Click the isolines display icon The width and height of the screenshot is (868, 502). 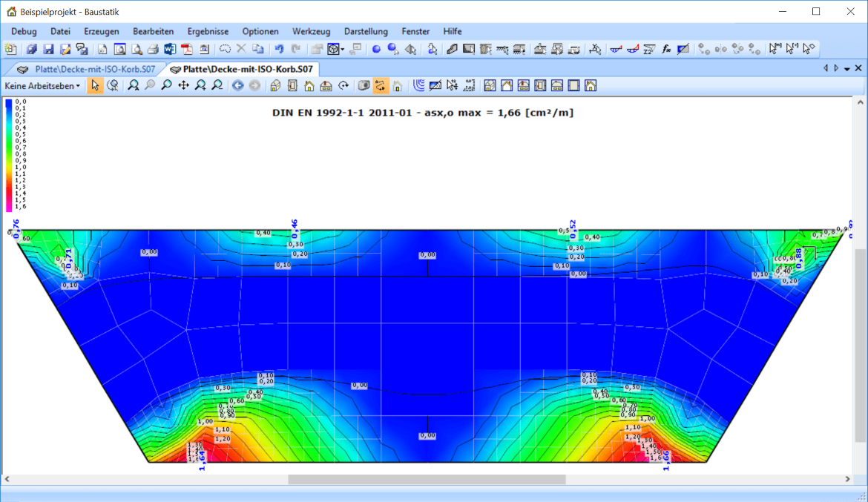point(419,86)
